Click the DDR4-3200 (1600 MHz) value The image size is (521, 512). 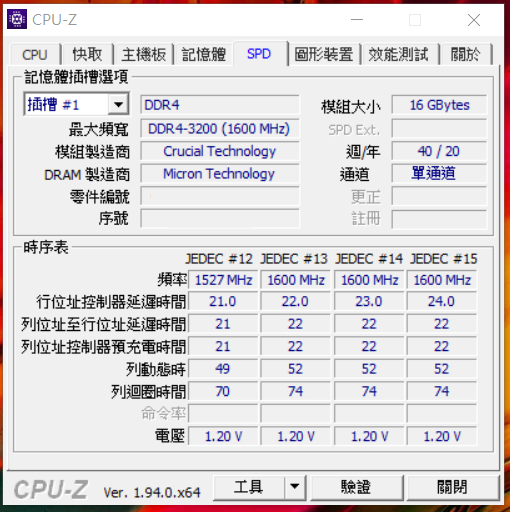[220, 129]
